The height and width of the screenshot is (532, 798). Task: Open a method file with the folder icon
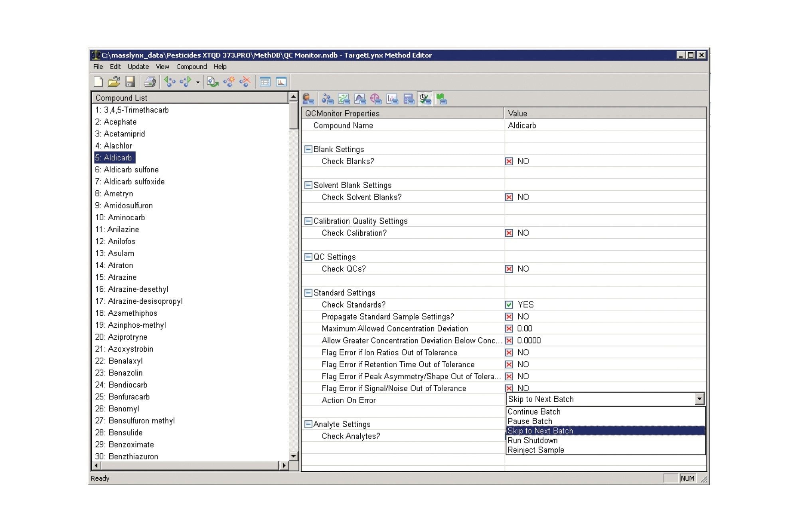click(x=114, y=82)
